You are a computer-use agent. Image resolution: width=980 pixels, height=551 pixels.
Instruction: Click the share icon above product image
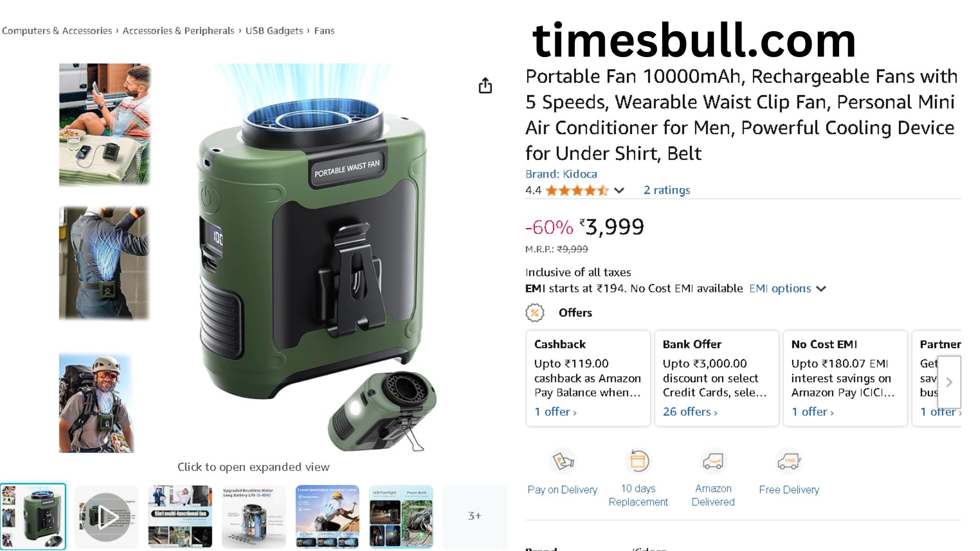coord(485,86)
